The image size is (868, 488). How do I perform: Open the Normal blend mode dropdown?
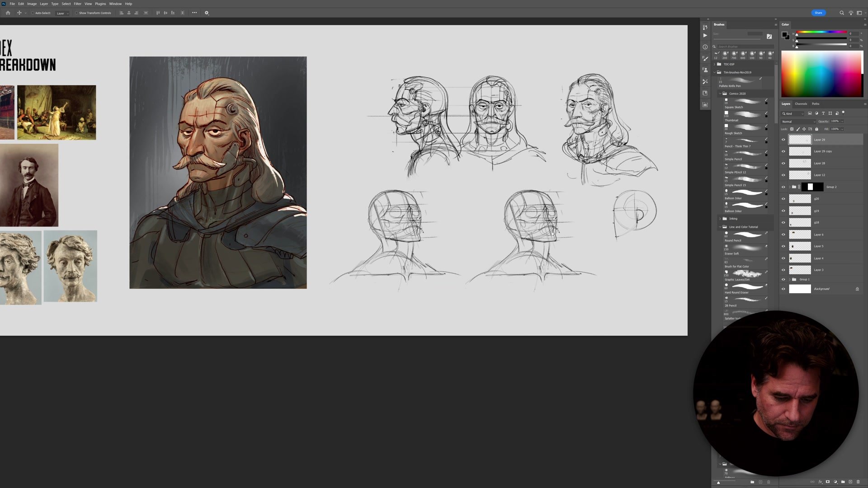pos(799,122)
